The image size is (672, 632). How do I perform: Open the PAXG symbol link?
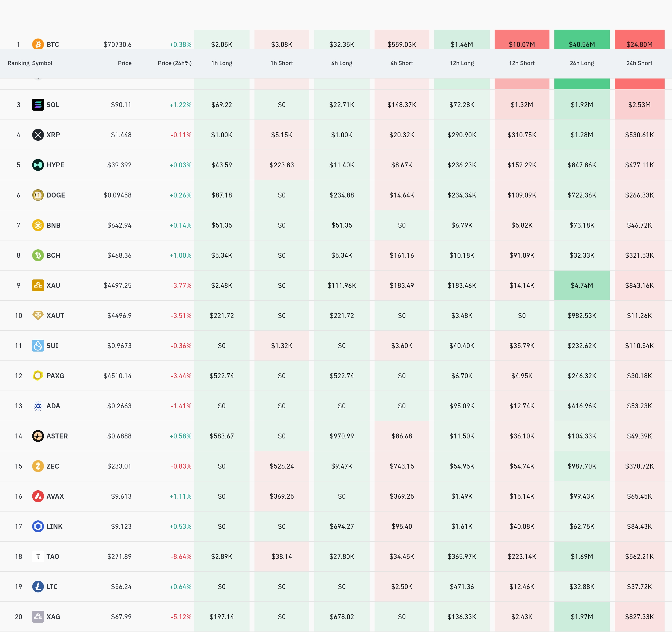coord(55,375)
